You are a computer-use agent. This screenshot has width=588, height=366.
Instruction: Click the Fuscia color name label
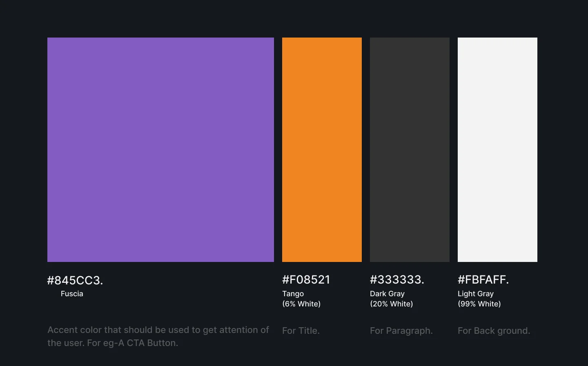tap(72, 294)
